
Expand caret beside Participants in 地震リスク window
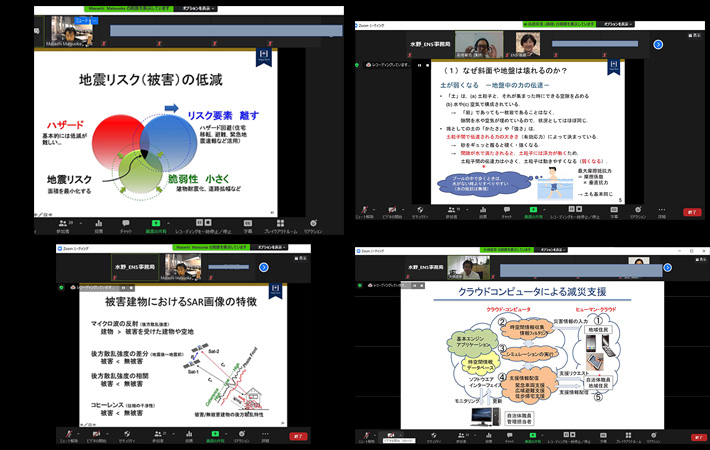click(81, 223)
